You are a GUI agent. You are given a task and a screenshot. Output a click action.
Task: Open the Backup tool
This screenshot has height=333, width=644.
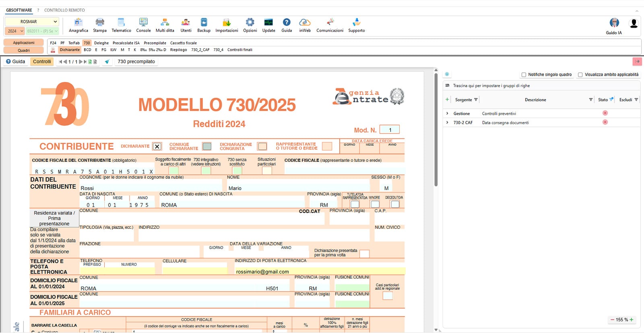point(204,25)
